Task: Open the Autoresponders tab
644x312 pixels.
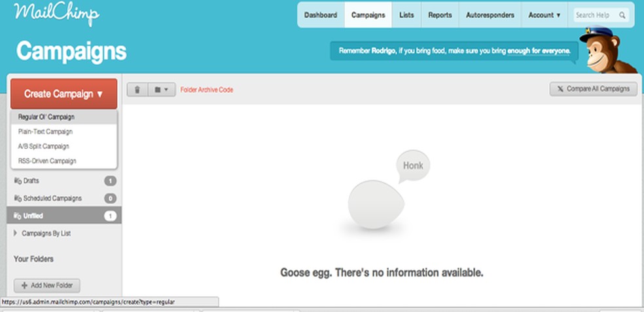Action: tap(490, 15)
